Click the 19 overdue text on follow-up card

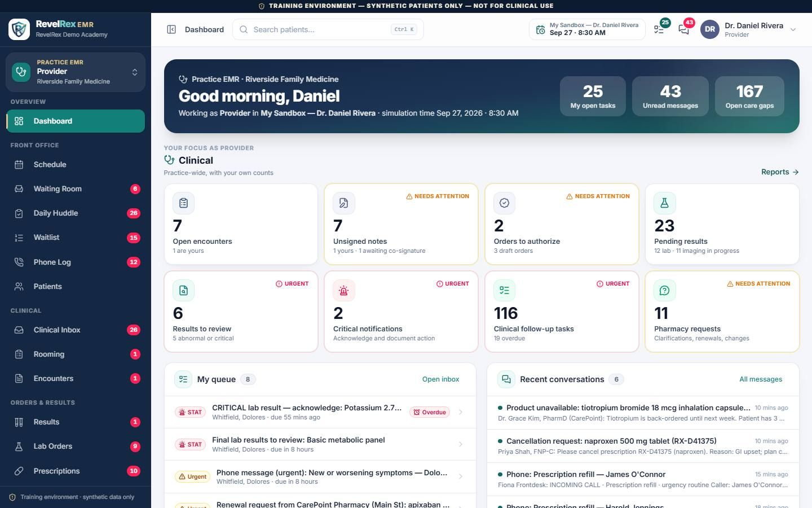point(509,339)
